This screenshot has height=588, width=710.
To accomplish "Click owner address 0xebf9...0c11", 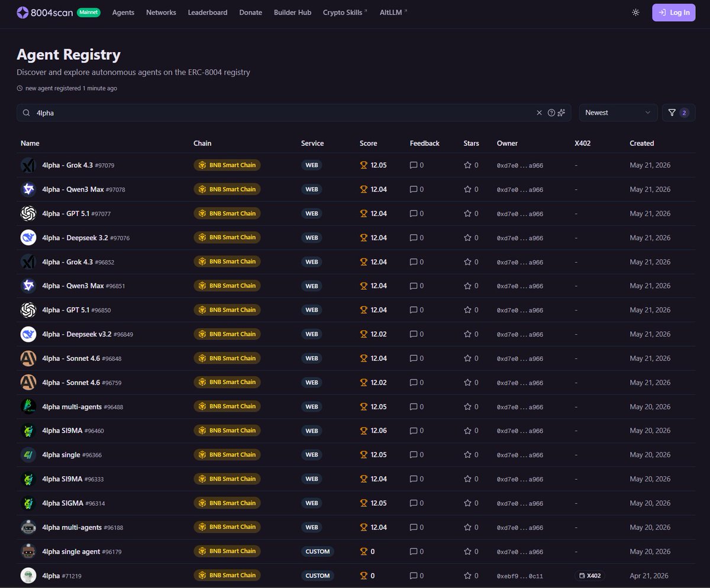I will pyautogui.click(x=520, y=576).
